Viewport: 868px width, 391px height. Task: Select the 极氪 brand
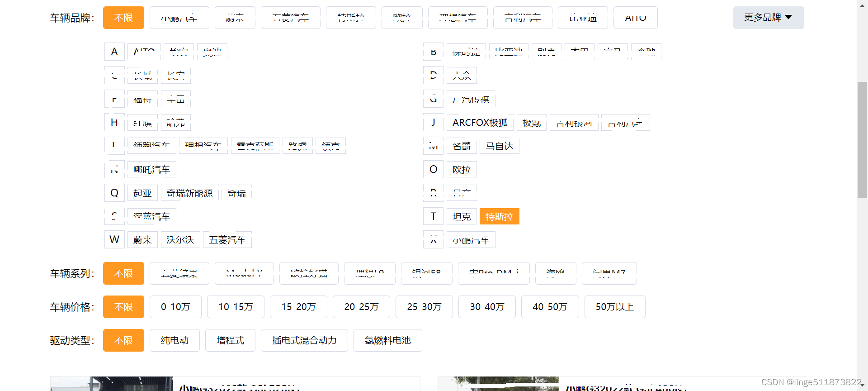coord(532,123)
